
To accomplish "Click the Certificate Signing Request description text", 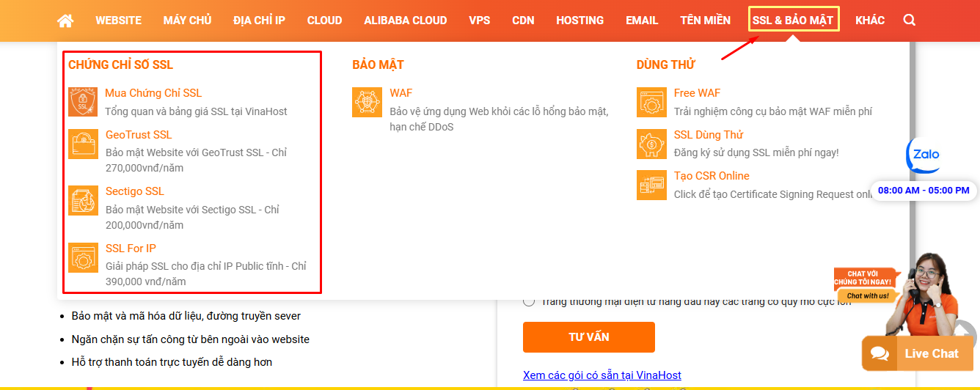I will tap(773, 194).
